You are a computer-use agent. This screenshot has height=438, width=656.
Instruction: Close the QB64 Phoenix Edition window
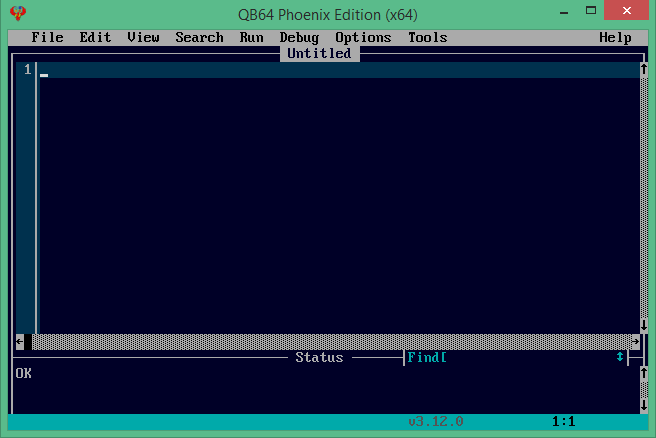coord(626,10)
